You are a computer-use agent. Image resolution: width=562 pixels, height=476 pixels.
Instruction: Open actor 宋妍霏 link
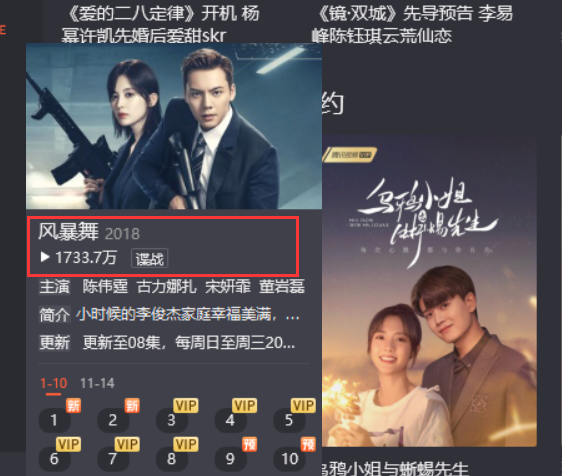(x=228, y=286)
